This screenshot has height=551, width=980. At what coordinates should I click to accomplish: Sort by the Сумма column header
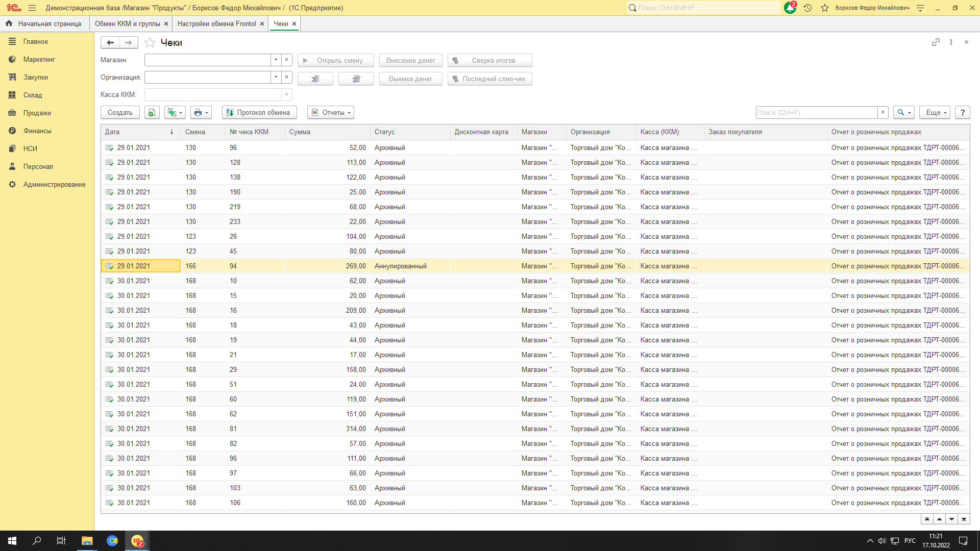point(328,132)
